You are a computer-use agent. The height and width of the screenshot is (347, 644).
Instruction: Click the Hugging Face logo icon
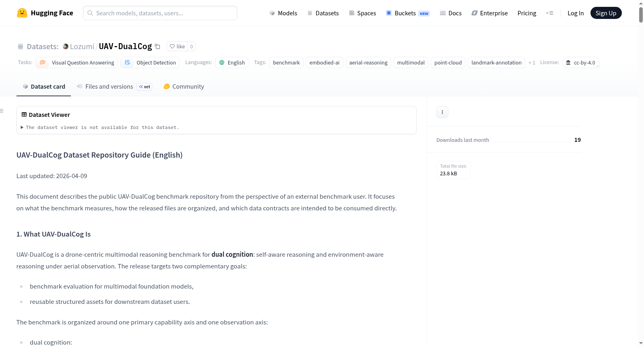click(x=22, y=13)
